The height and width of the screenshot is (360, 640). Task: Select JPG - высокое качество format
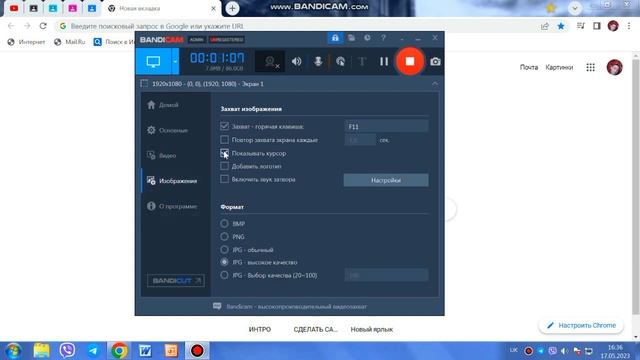click(x=224, y=262)
